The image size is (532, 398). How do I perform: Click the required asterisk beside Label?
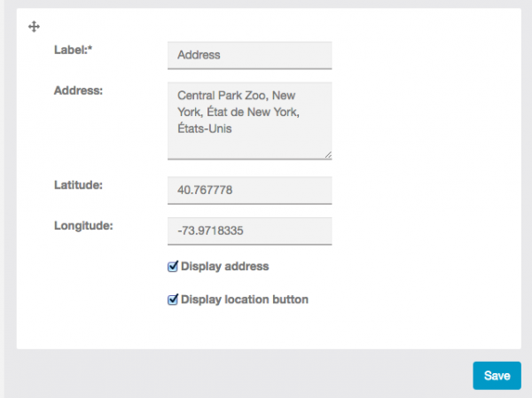point(90,50)
